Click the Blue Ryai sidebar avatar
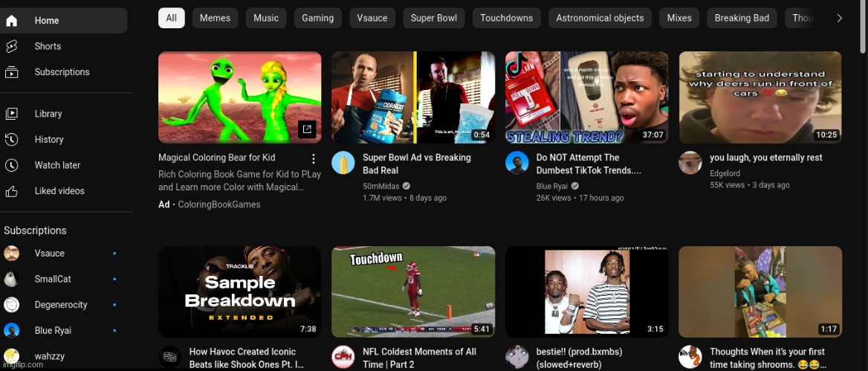 tap(12, 331)
